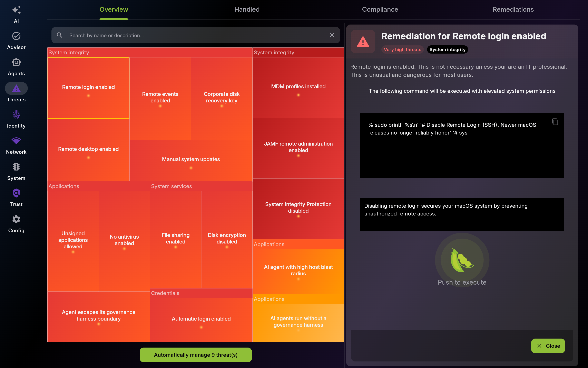The width and height of the screenshot is (588, 368).
Task: Switch to the Overview tab
Action: point(114,9)
